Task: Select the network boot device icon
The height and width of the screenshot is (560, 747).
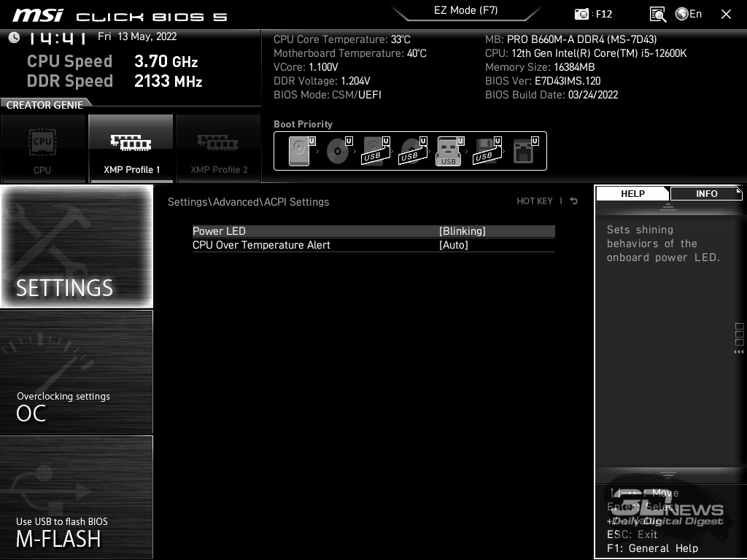Action: (525, 151)
